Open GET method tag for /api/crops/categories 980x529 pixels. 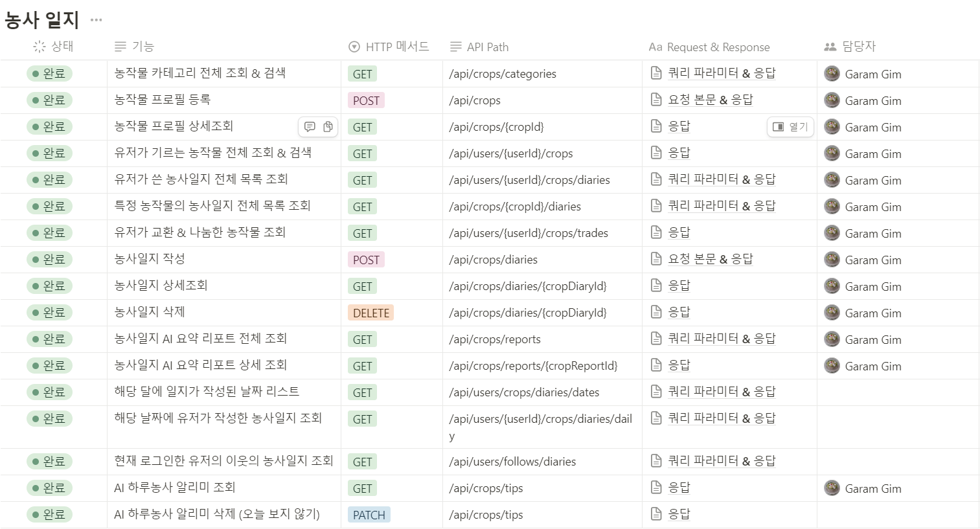pyautogui.click(x=363, y=74)
